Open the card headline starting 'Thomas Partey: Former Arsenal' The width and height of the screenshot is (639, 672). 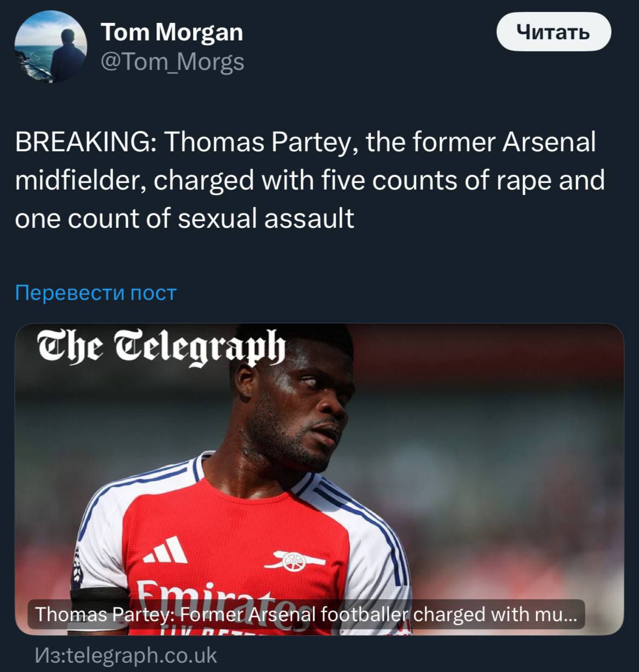click(306, 615)
